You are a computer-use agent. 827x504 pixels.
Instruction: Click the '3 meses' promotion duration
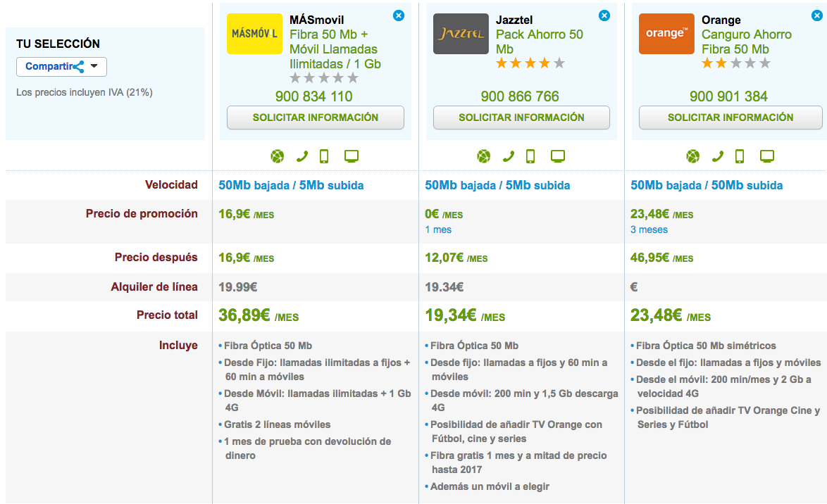649,230
